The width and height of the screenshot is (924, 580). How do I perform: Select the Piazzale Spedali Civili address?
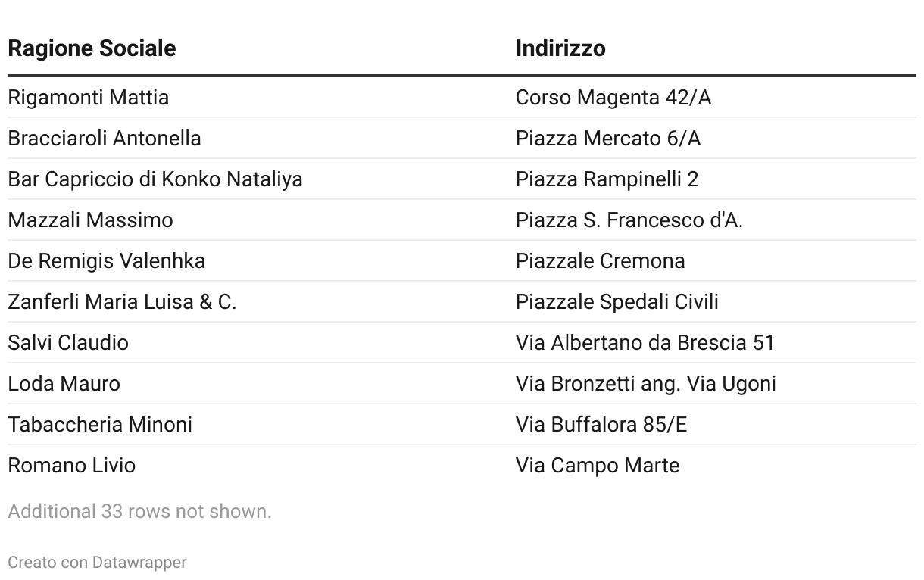[x=617, y=302]
